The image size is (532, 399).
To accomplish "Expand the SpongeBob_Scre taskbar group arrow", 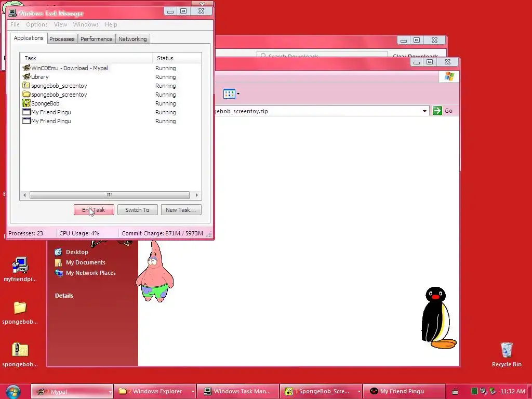I will [x=359, y=392].
